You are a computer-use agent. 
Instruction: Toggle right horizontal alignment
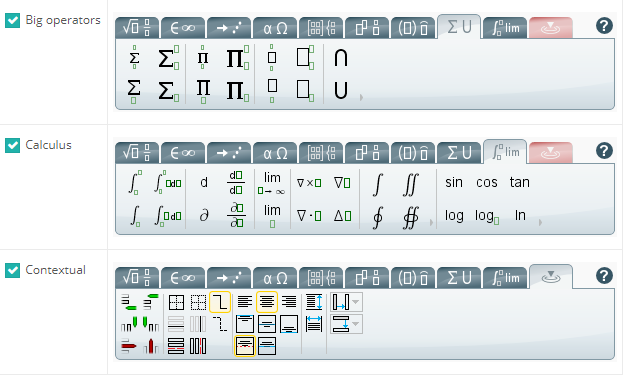(x=289, y=302)
